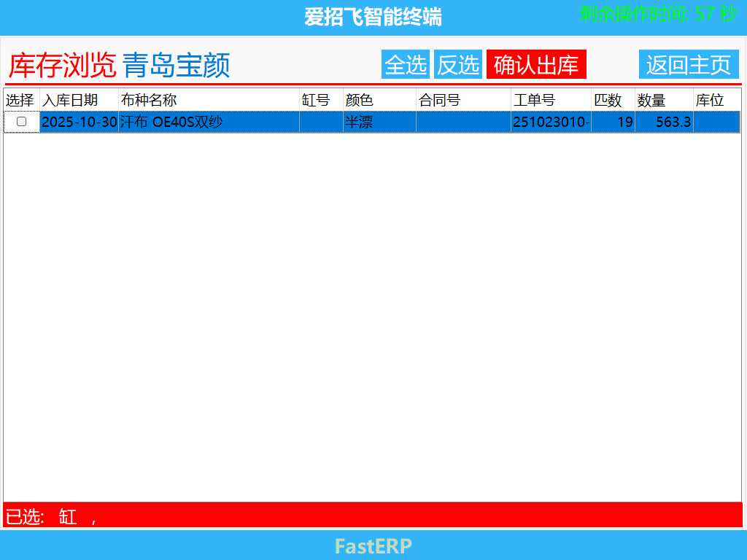
Task: Click the 全选 select-all button
Action: point(406,64)
